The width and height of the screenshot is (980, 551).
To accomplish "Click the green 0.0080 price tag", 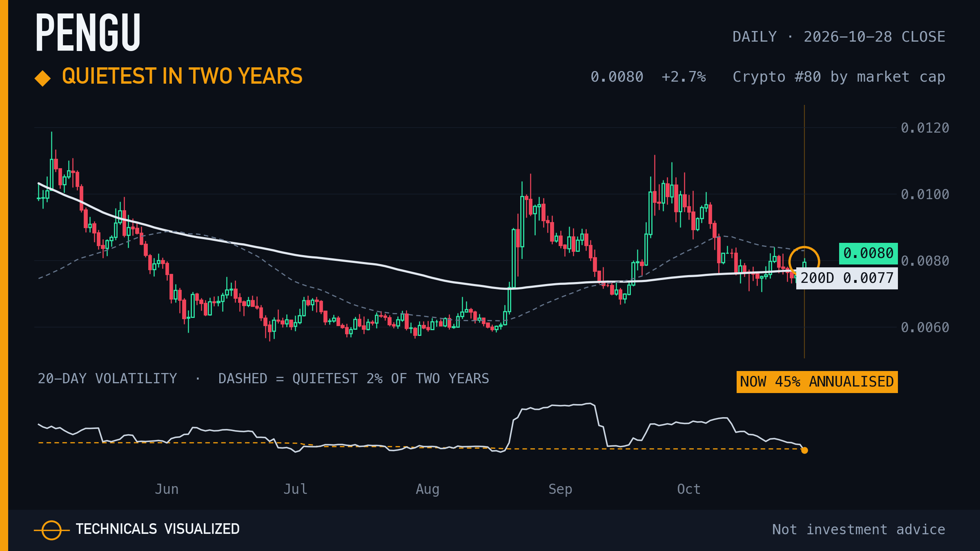I will (868, 253).
